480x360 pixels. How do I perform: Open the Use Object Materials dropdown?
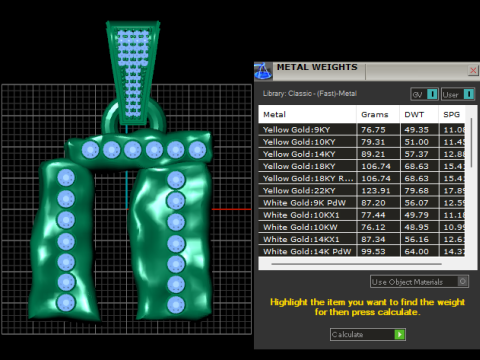coord(419,282)
